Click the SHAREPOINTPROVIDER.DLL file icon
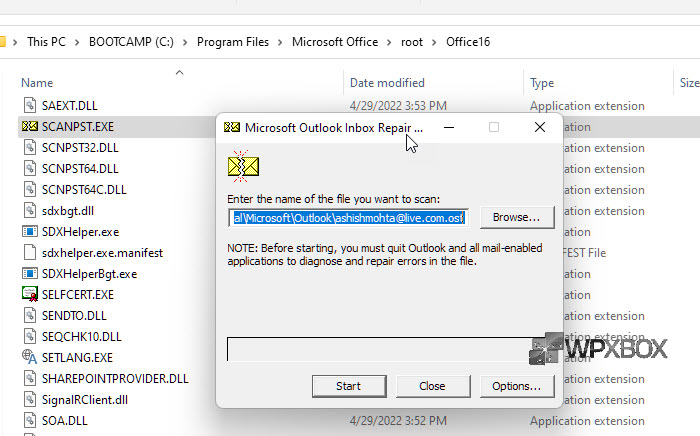700x436 pixels. pos(29,378)
